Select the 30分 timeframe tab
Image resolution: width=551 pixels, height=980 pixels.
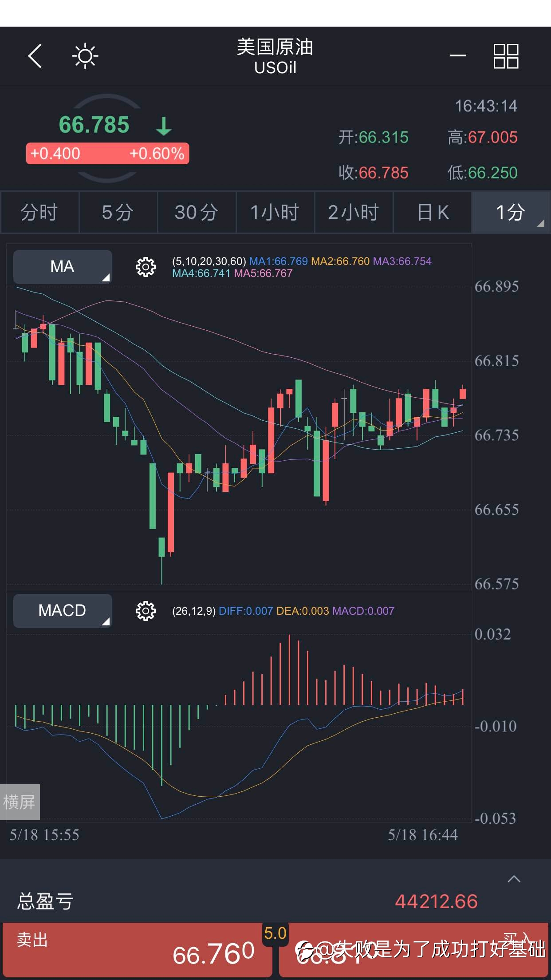point(197,212)
